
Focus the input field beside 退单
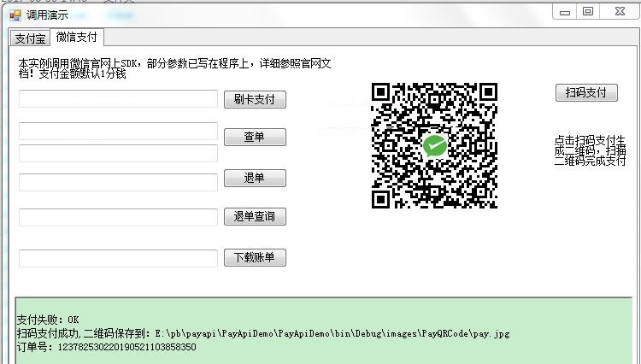[x=118, y=182]
